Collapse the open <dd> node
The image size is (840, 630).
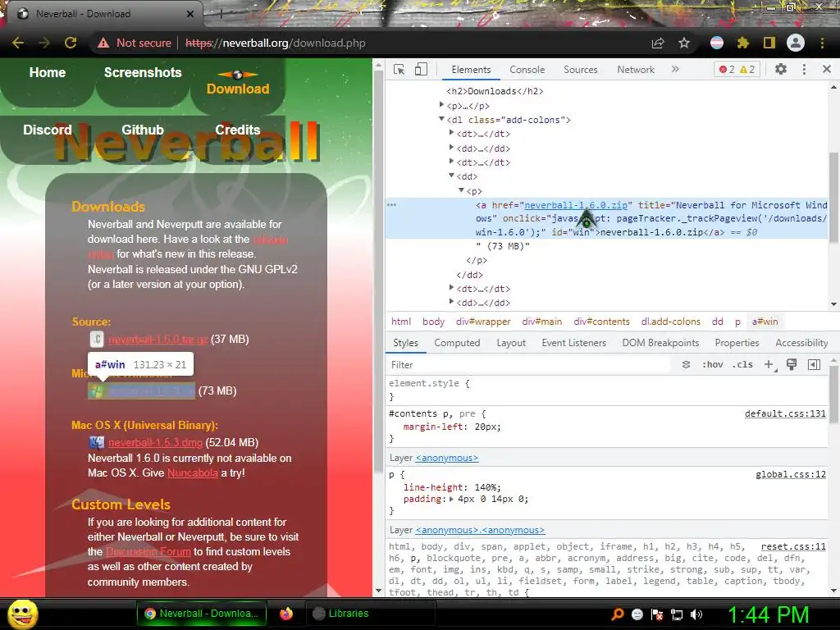click(451, 176)
